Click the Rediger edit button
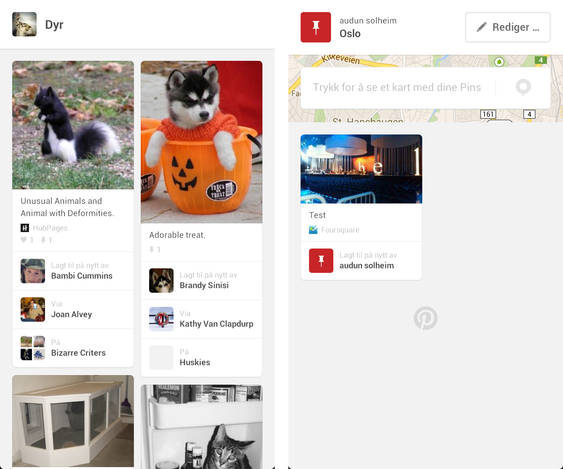The image size is (563, 469). [508, 27]
